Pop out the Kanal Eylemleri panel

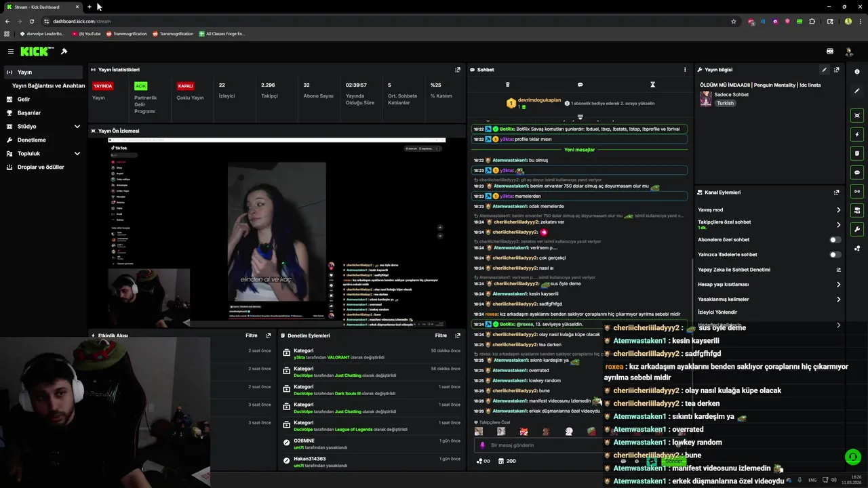click(837, 192)
